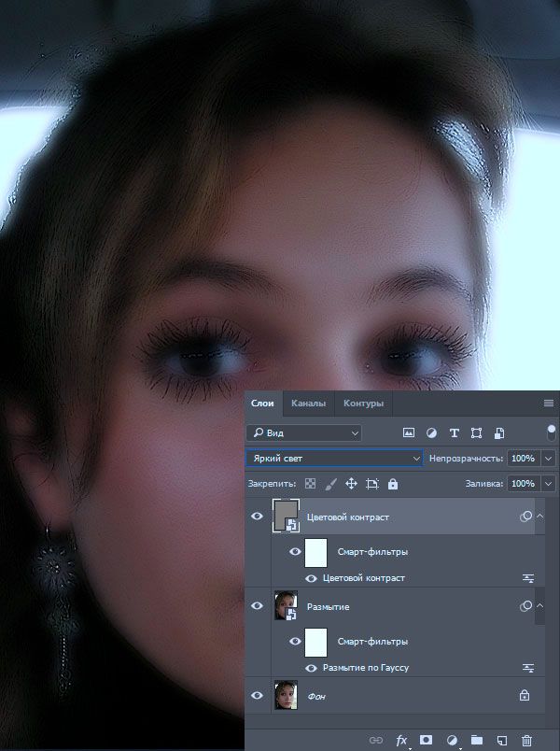Add a layer mask
The height and width of the screenshot is (751, 560).
click(426, 740)
